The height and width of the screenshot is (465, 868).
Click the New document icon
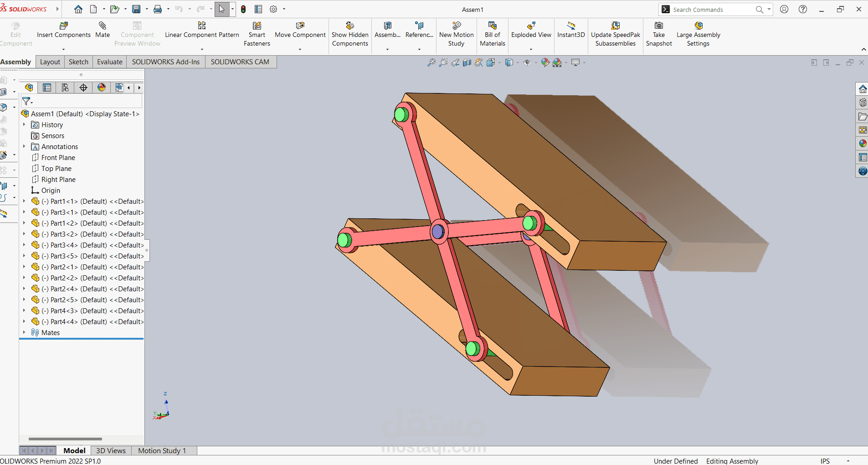click(93, 9)
